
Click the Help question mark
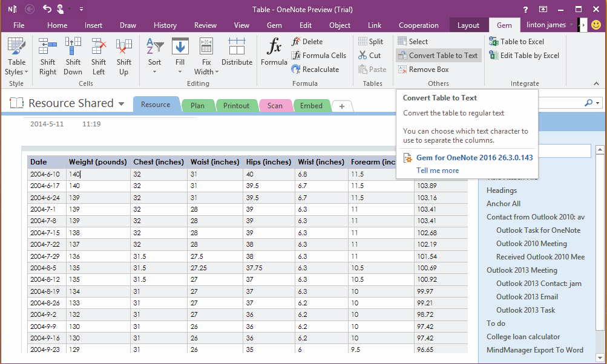(525, 10)
